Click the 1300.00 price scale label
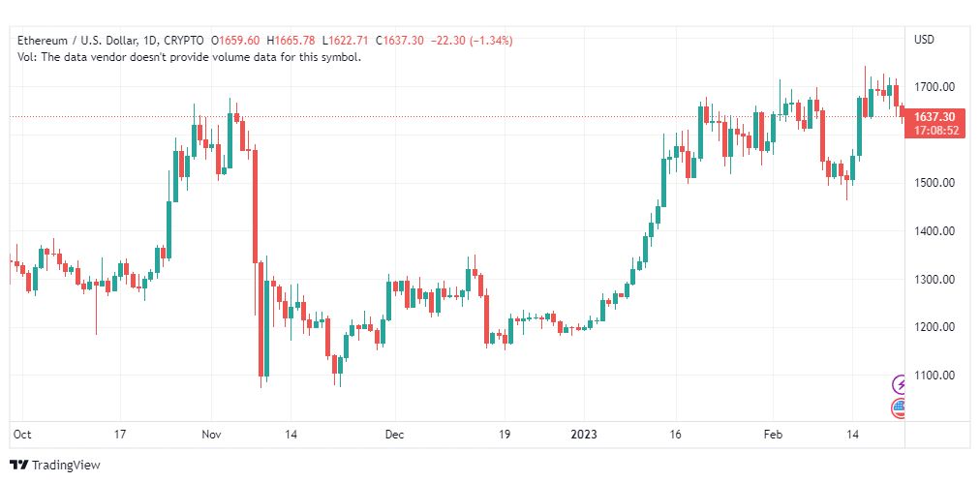The height and width of the screenshot is (482, 980). pos(935,280)
